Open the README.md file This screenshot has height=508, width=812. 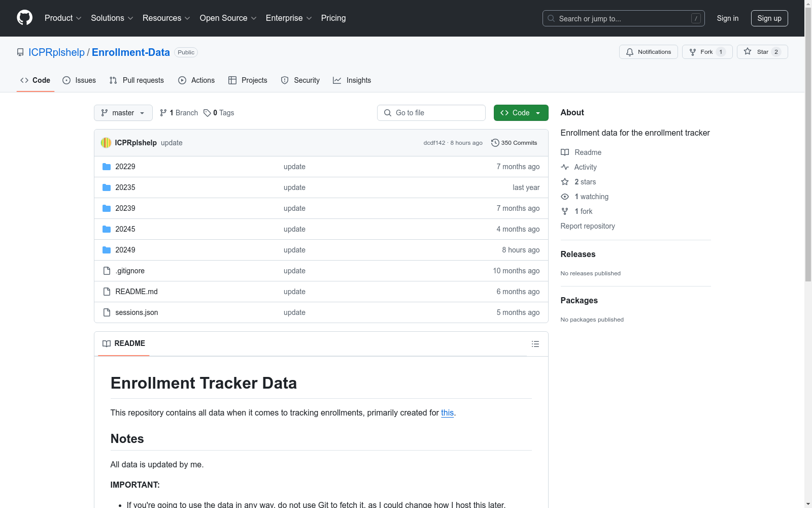click(137, 292)
